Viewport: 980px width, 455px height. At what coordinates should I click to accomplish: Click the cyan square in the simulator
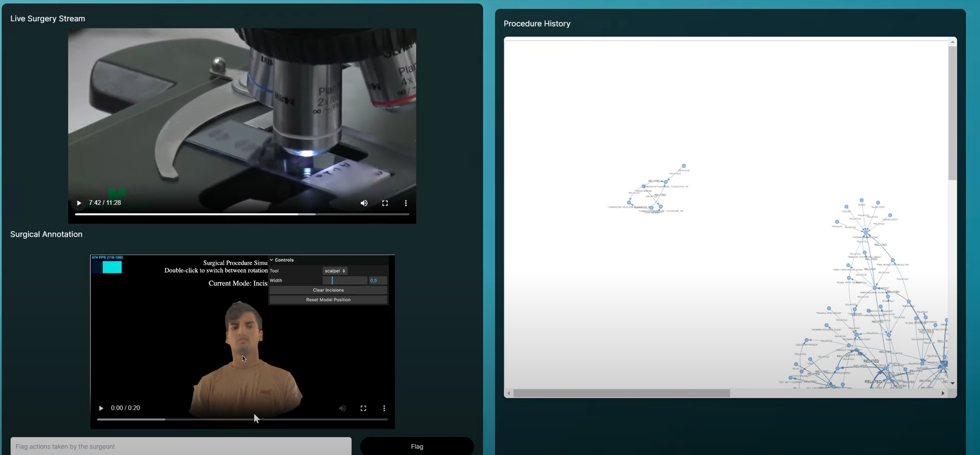coord(112,267)
